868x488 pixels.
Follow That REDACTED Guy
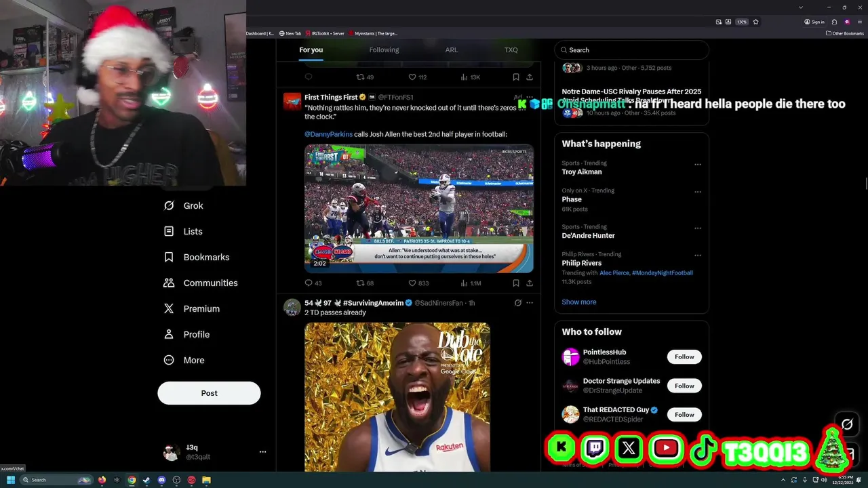tap(684, 414)
